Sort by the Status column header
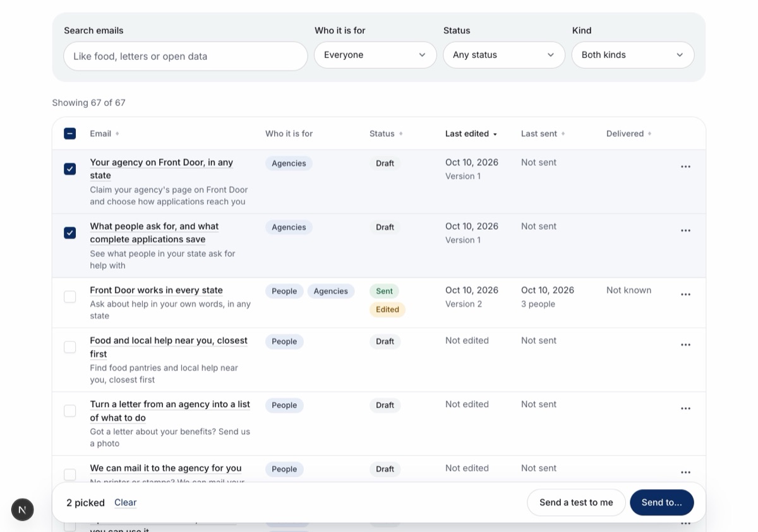Viewport: 758px width, 532px height. [x=386, y=134]
